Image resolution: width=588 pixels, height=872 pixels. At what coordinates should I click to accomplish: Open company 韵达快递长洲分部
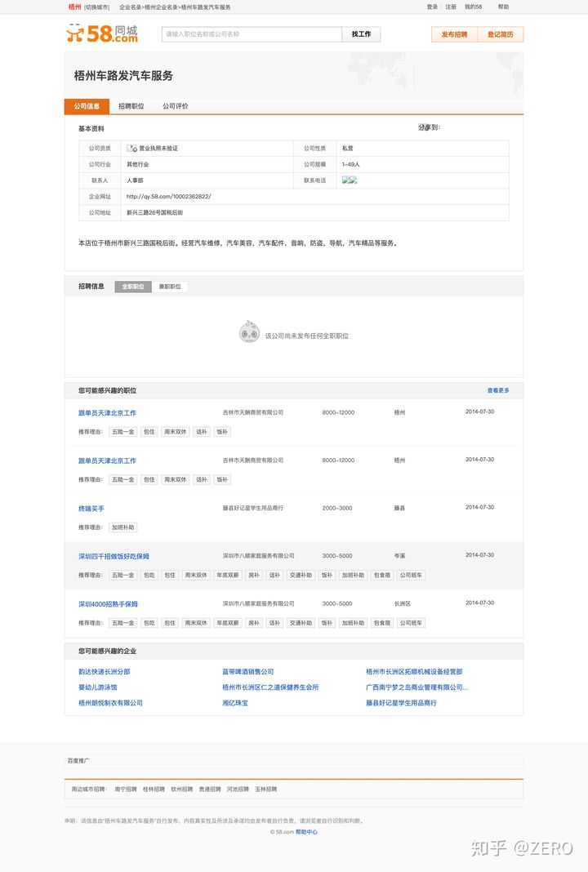tap(104, 672)
